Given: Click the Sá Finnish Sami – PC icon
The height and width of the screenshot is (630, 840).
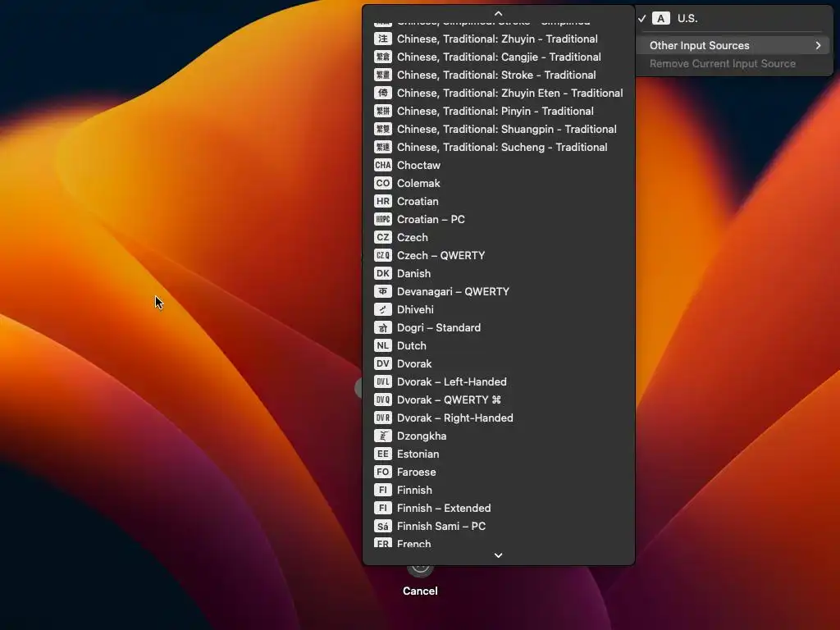Looking at the screenshot, I should point(382,526).
